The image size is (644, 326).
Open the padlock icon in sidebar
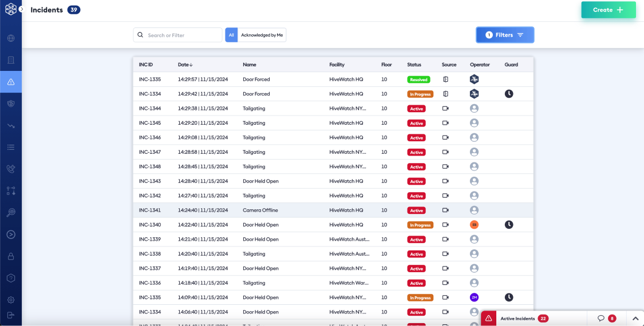pyautogui.click(x=10, y=256)
